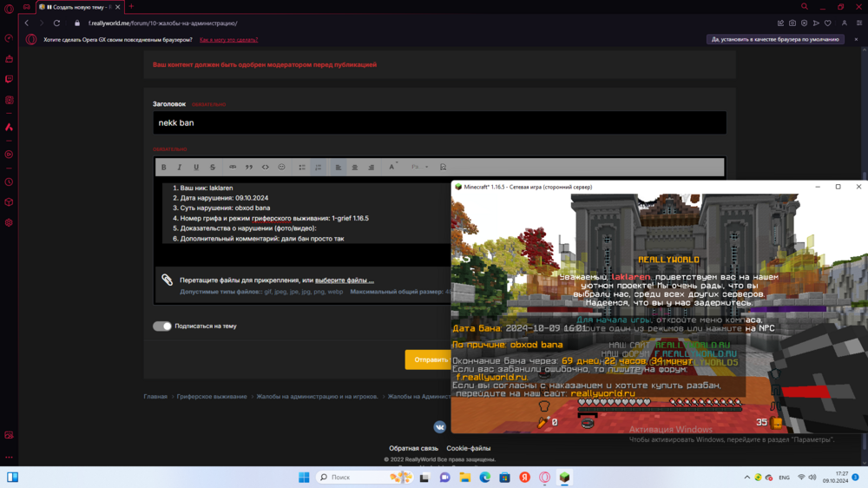Click editor line 'Дата нарушения: 09.10.2024'
This screenshot has width=868, height=488.
pyautogui.click(x=224, y=198)
